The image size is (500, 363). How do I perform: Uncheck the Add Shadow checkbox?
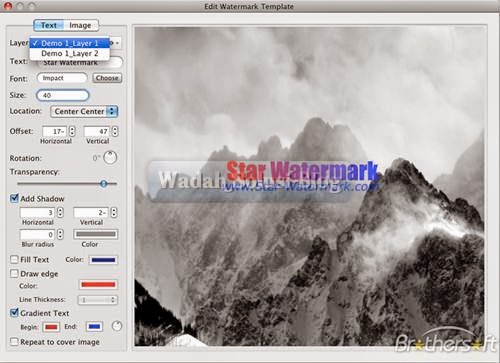pos(14,198)
